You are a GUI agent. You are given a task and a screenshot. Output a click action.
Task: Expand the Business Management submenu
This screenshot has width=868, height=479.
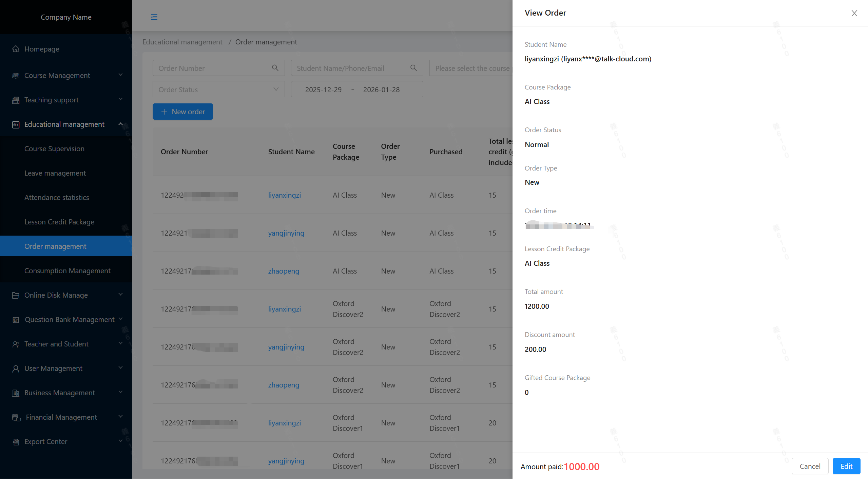tap(120, 392)
